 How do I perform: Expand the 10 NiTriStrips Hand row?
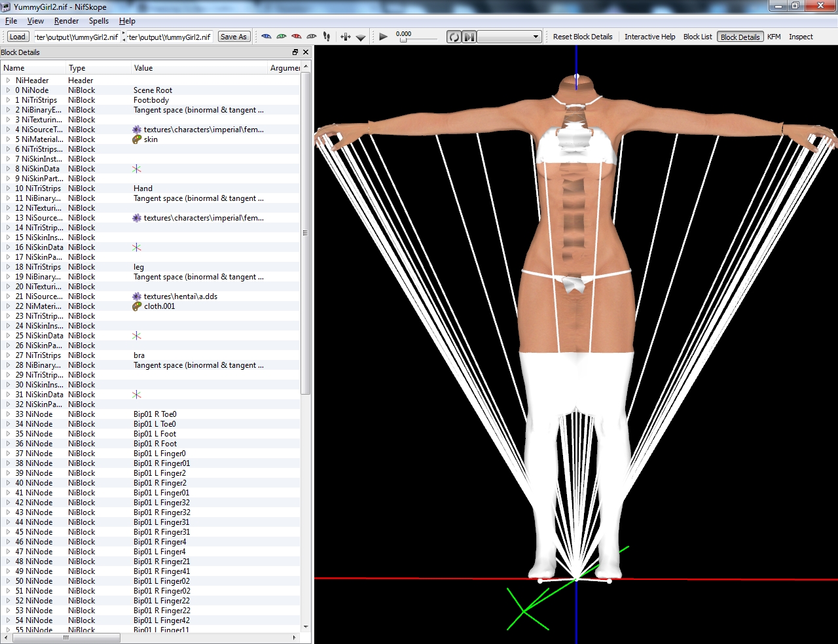(8, 188)
